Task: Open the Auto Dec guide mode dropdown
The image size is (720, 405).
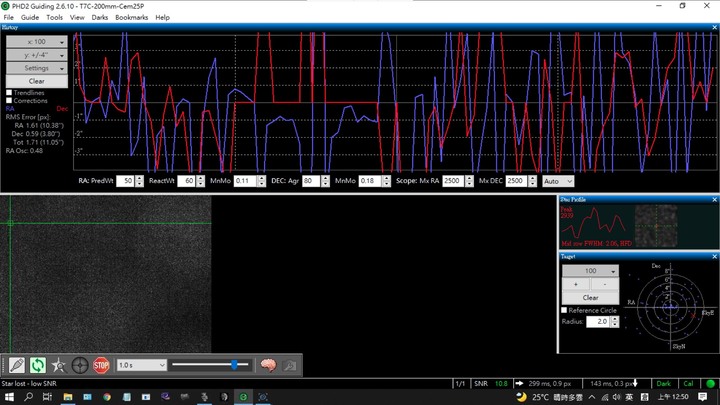Action: pos(558,181)
